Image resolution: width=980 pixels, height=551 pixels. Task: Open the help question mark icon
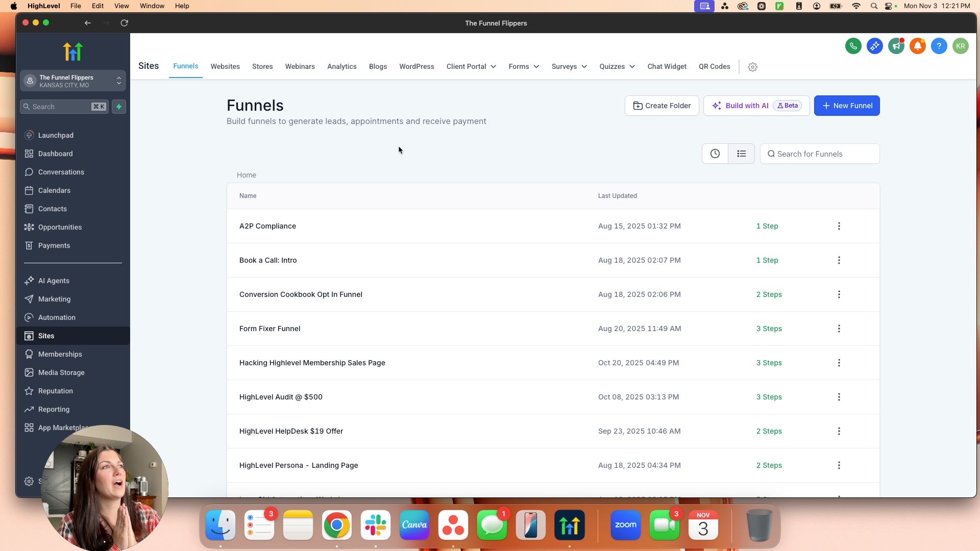pyautogui.click(x=939, y=46)
